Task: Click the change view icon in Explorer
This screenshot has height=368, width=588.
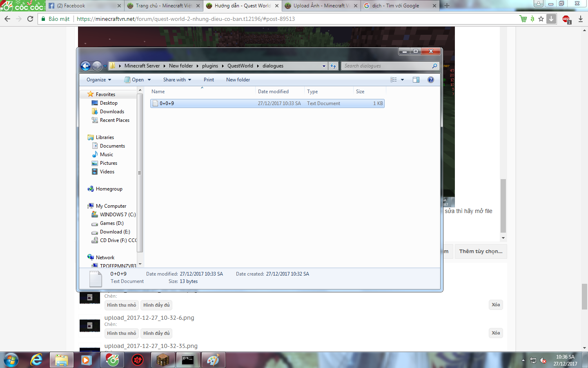Action: pos(394,80)
